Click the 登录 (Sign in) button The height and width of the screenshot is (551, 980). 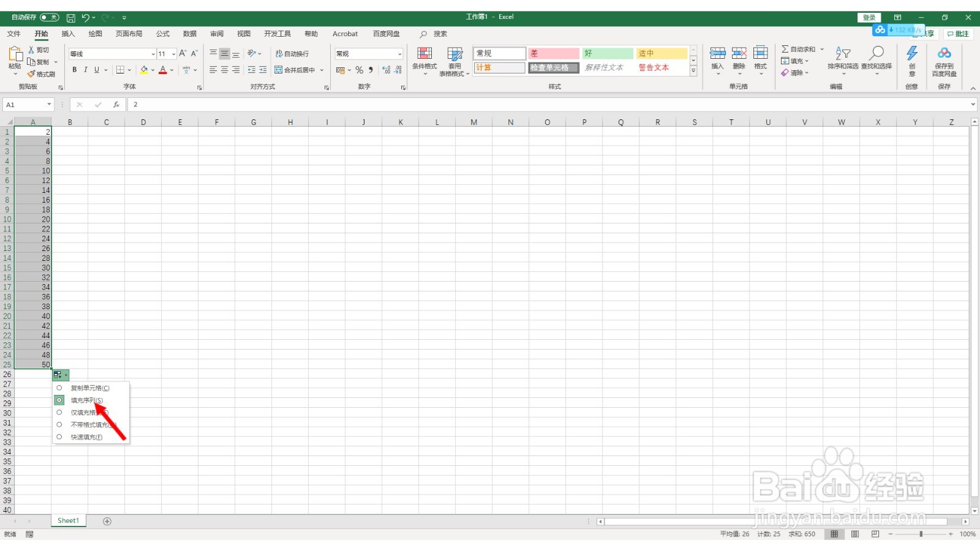[869, 17]
